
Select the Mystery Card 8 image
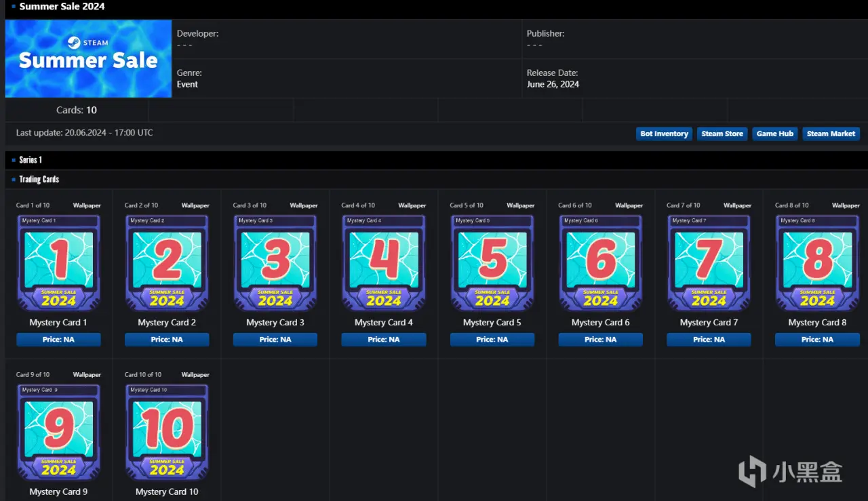(818, 263)
